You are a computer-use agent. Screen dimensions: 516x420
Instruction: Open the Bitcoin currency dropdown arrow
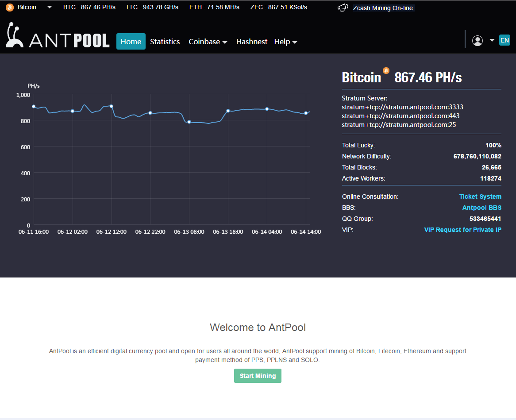coord(50,7)
